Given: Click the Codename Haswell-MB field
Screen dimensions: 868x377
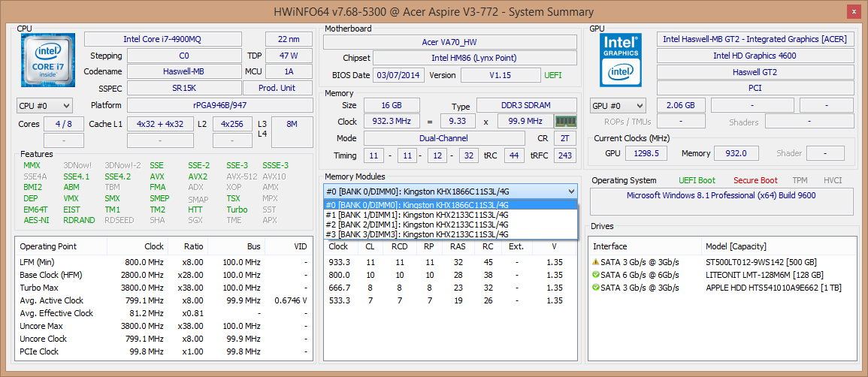Looking at the screenshot, I should [x=184, y=72].
